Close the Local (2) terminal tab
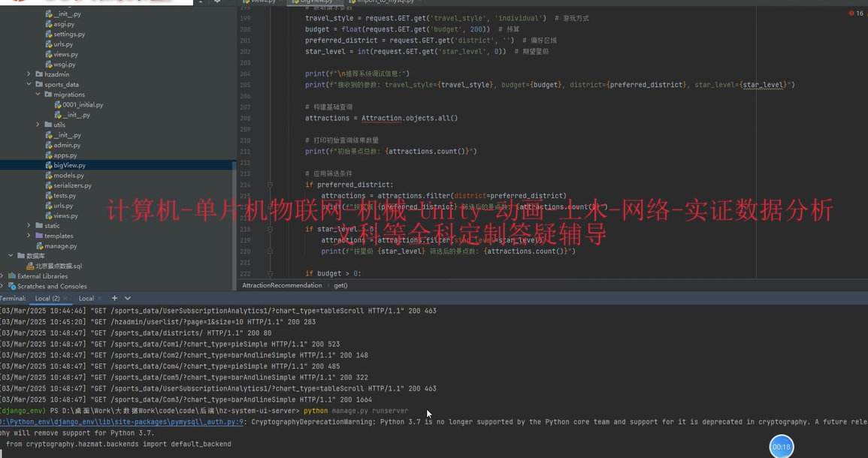 [65, 299]
